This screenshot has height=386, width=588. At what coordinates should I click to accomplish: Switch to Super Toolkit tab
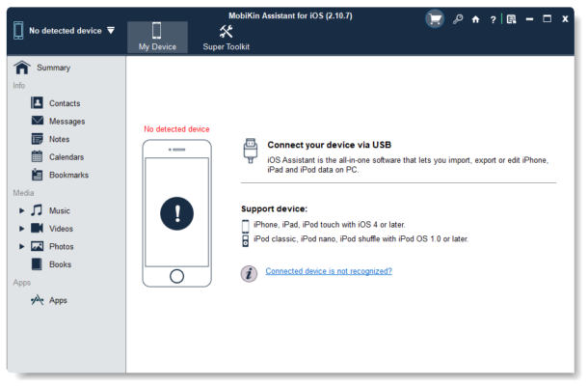(227, 37)
